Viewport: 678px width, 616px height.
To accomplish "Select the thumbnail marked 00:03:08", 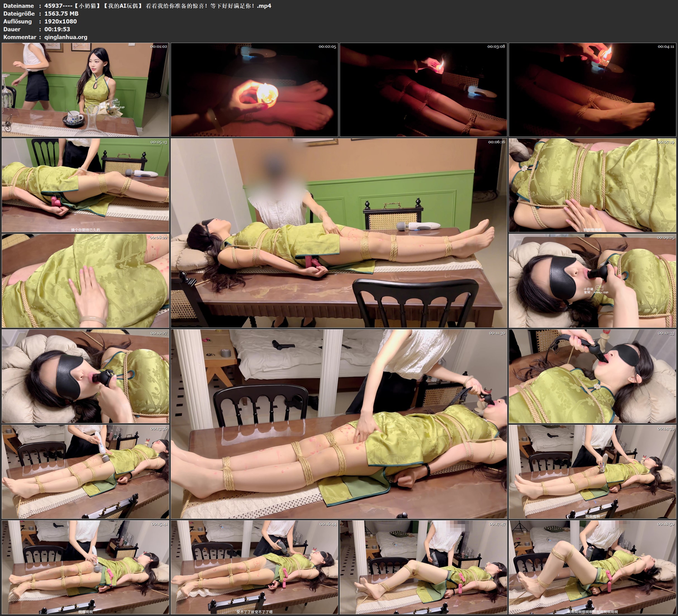I will 424,90.
